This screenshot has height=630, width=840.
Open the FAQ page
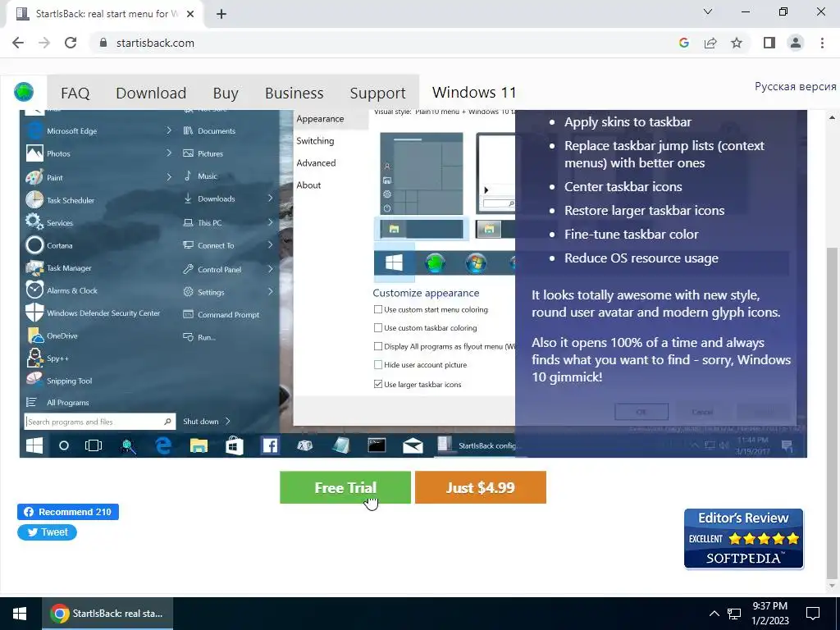75,93
